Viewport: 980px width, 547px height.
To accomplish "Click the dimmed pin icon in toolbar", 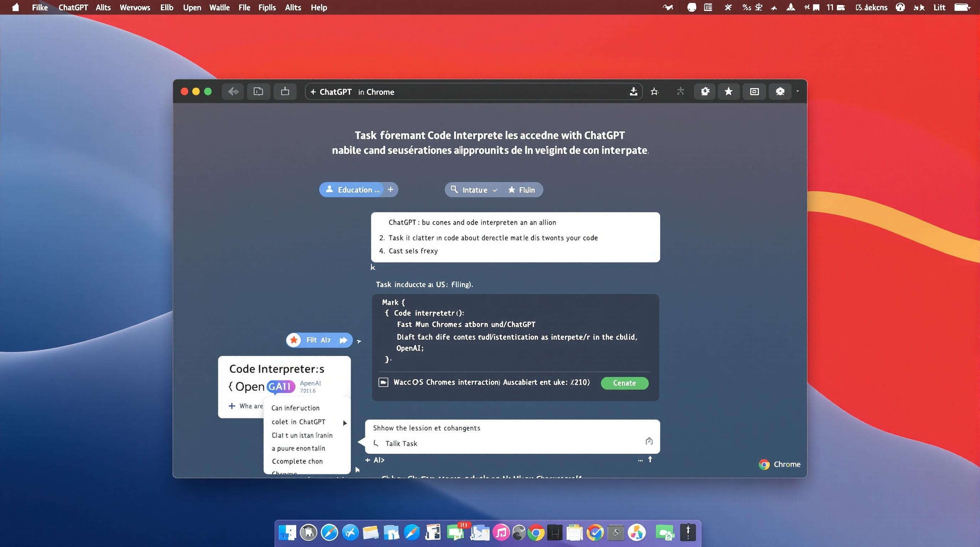I will 680,91.
